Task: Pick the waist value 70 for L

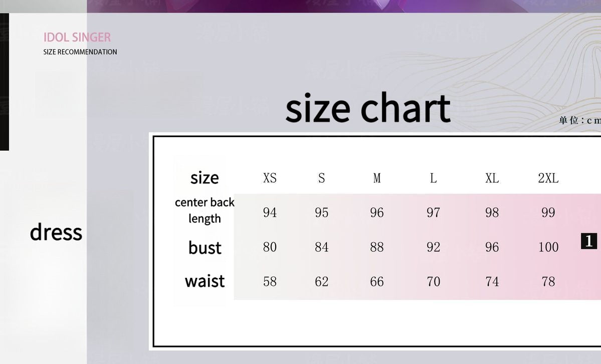Action: point(433,281)
